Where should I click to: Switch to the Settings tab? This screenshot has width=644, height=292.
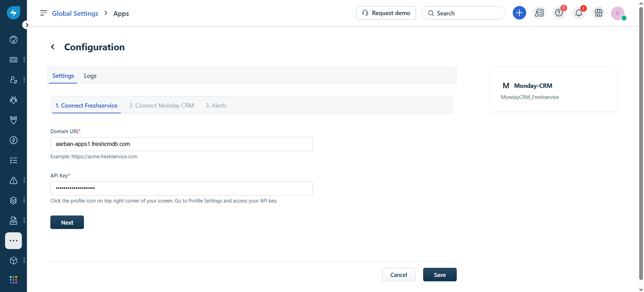(63, 76)
